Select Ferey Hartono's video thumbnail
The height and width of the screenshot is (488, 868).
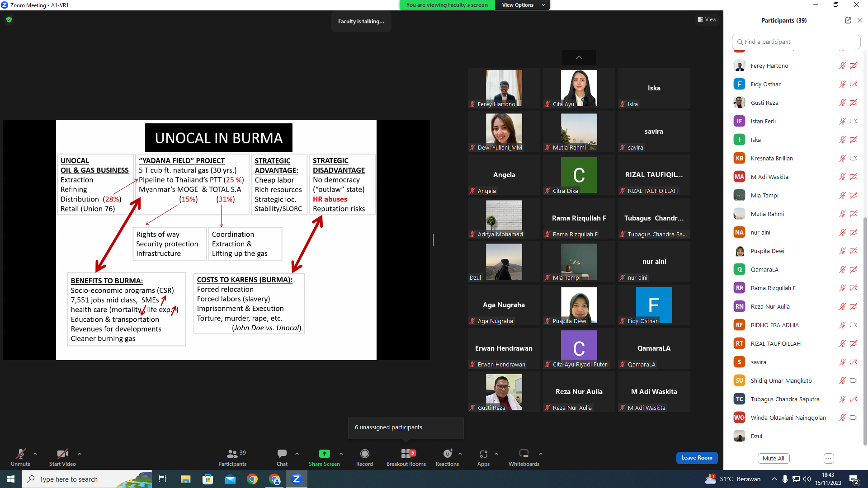pos(504,88)
